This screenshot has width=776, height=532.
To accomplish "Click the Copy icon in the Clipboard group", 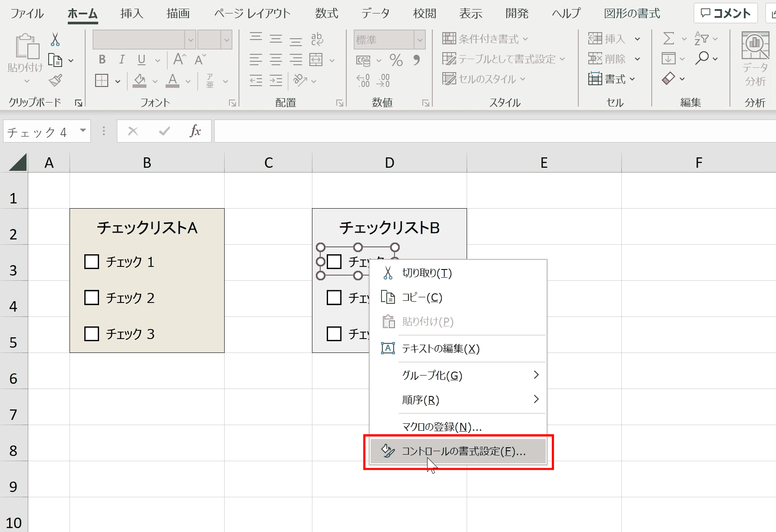I will pos(55,60).
